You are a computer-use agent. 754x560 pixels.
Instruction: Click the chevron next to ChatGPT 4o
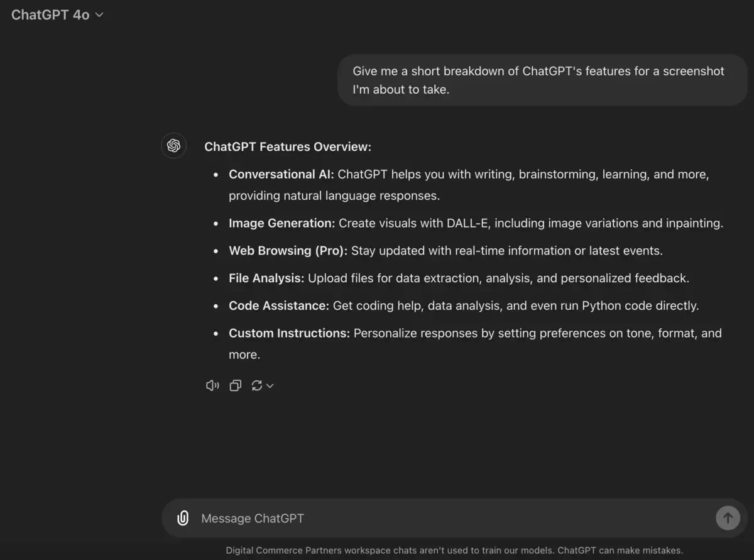pos(99,14)
